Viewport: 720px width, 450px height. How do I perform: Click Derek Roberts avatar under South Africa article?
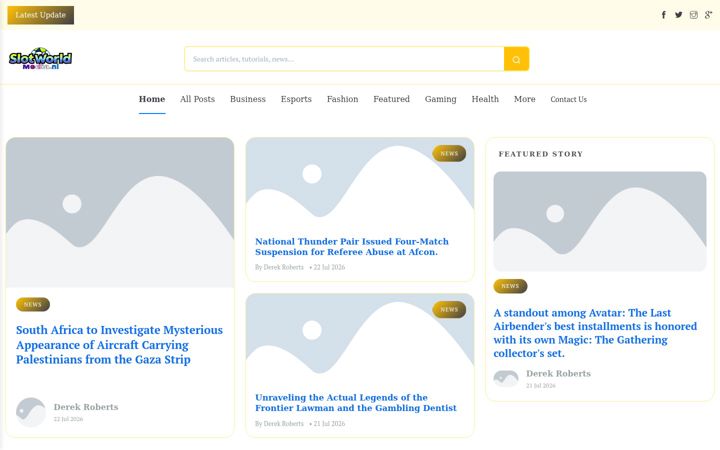coord(31,412)
